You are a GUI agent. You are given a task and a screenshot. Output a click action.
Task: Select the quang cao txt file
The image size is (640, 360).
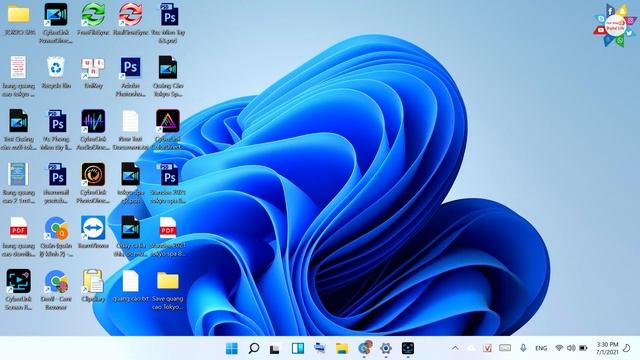pyautogui.click(x=131, y=281)
